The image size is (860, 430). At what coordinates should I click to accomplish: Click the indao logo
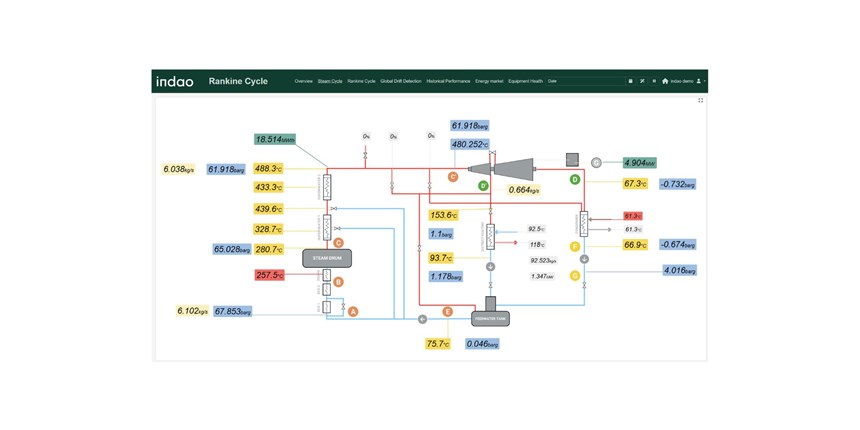175,81
